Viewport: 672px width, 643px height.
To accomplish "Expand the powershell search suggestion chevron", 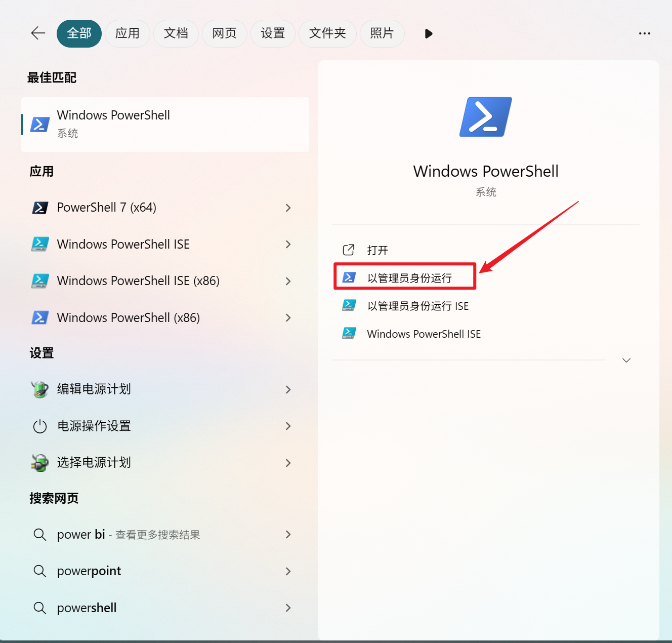I will pos(288,608).
